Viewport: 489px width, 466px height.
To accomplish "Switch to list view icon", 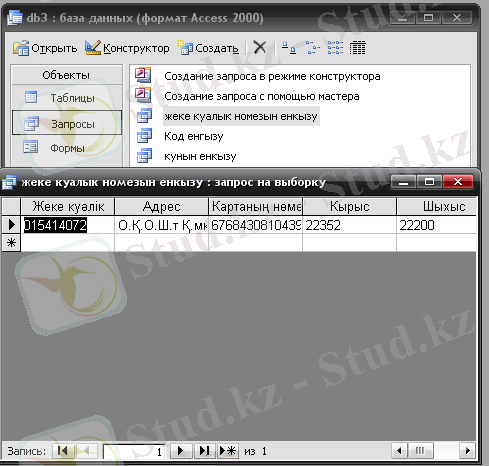I will (x=335, y=48).
